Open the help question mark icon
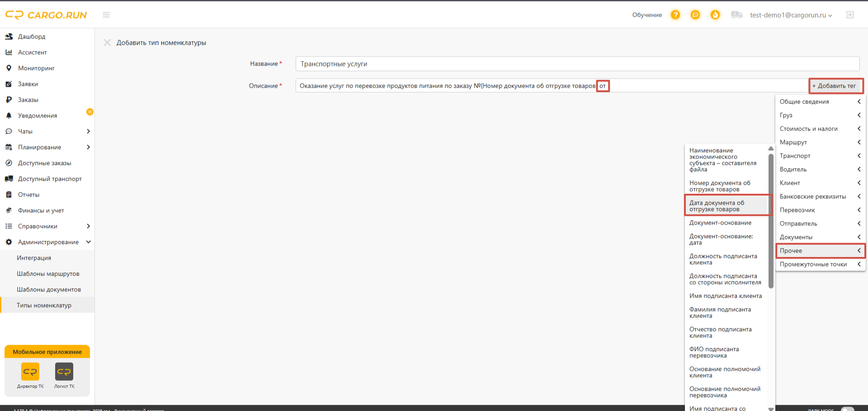The width and height of the screenshot is (868, 411). pyautogui.click(x=675, y=15)
